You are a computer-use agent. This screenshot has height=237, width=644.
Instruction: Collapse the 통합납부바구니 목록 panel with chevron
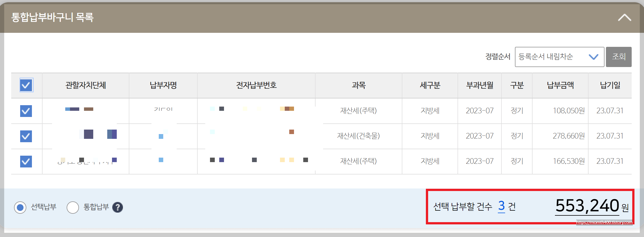coord(624,18)
